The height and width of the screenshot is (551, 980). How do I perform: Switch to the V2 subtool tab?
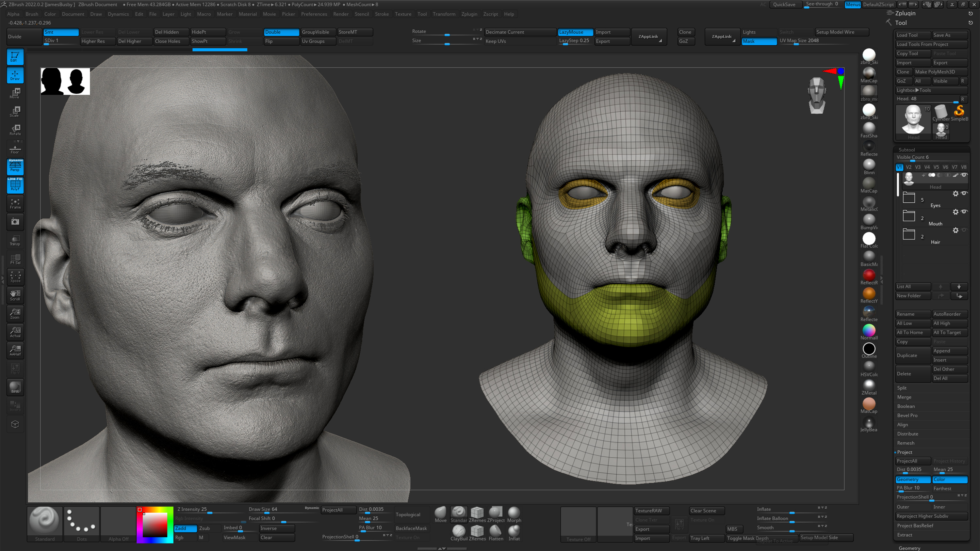pyautogui.click(x=908, y=167)
